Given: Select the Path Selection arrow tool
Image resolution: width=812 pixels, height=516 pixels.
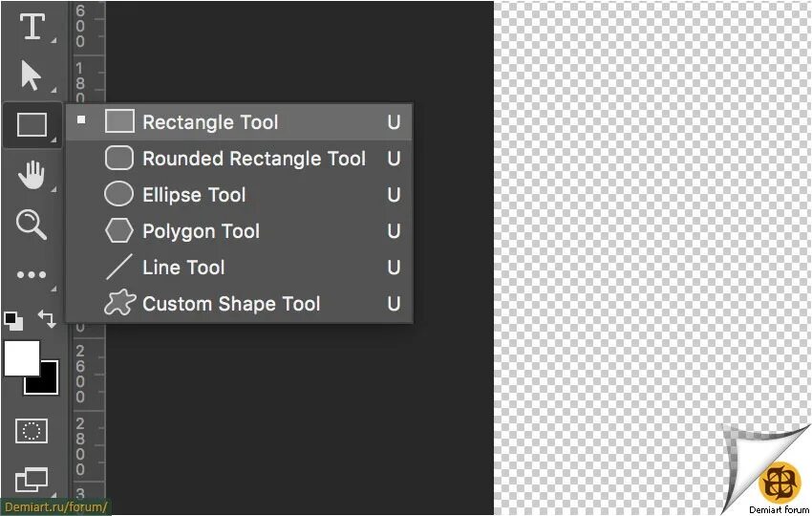Looking at the screenshot, I should (x=32, y=75).
